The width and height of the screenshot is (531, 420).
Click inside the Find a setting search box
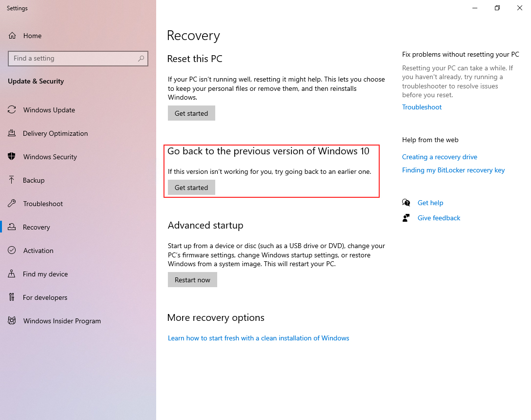tap(73, 59)
